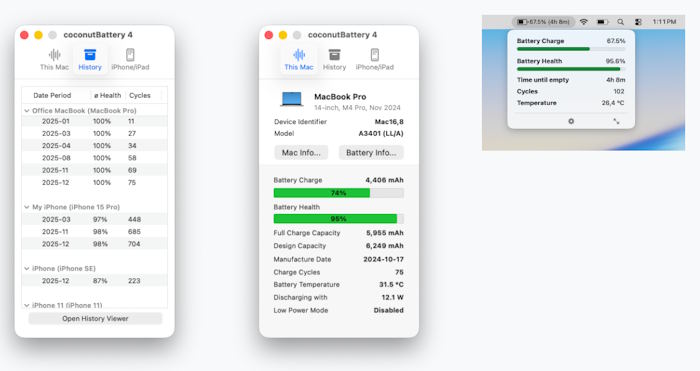700x371 pixels.
Task: Click the Full Charge Capacity 5,955 mAh value
Action: point(385,233)
